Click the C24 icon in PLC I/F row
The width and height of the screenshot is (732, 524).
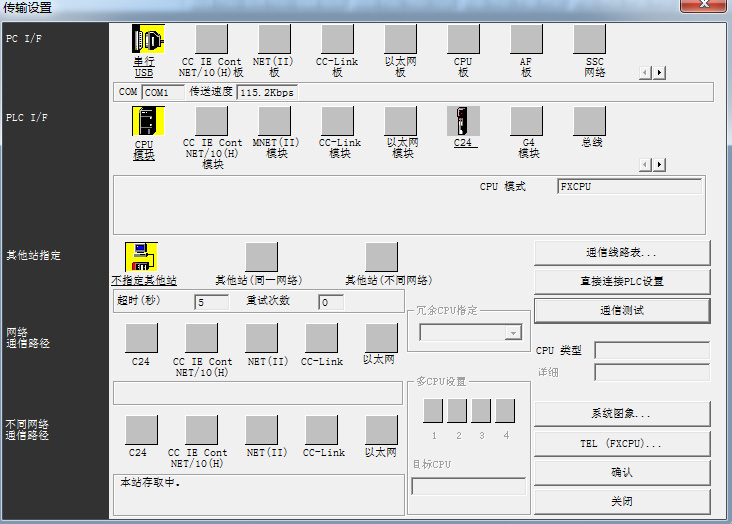[x=463, y=122]
